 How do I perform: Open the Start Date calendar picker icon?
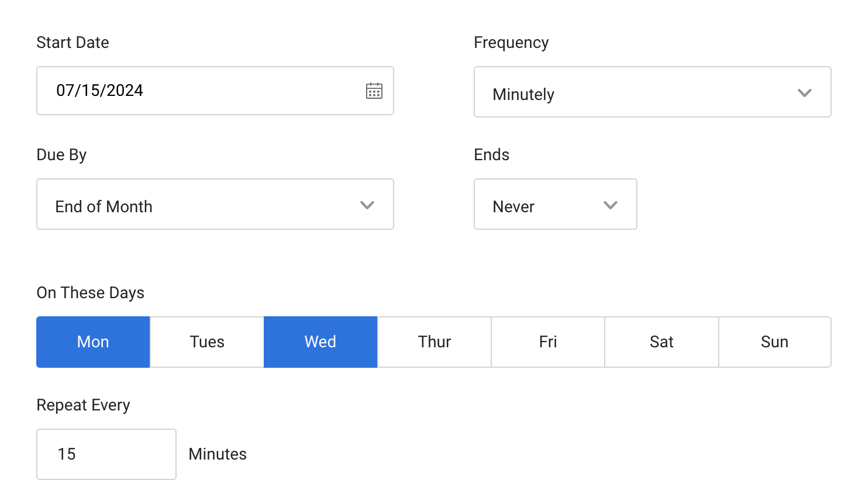coord(374,91)
